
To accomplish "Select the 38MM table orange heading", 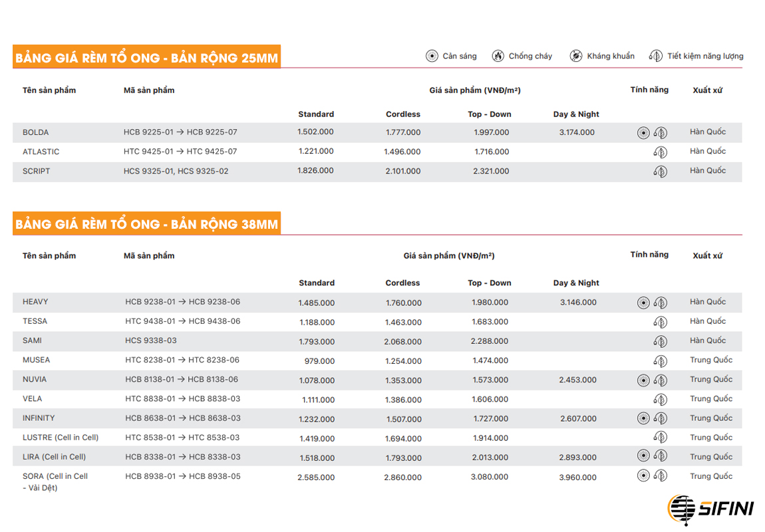I will pyautogui.click(x=147, y=223).
